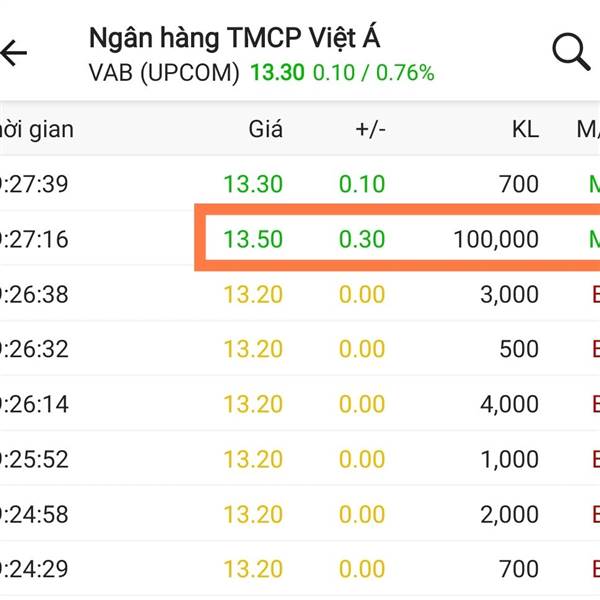Select the time column header 'ời gian'
Screen dimensions: 600x600
tap(37, 129)
